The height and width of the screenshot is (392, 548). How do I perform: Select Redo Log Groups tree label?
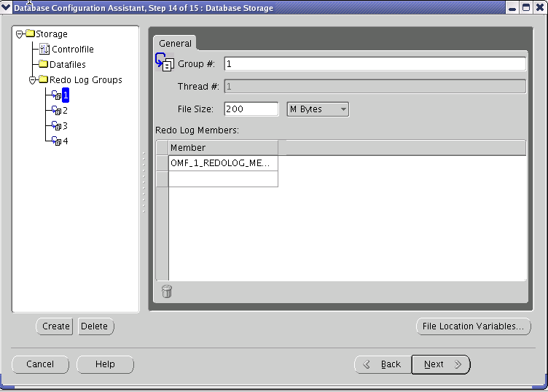tap(86, 80)
